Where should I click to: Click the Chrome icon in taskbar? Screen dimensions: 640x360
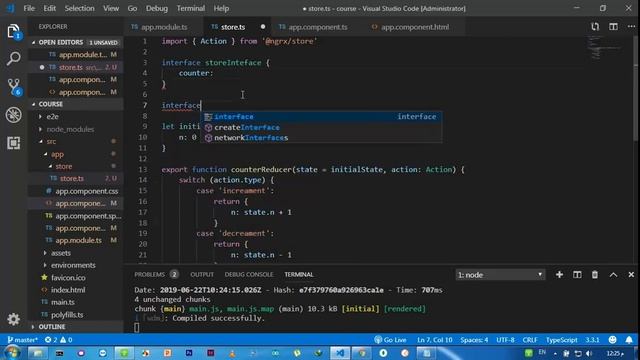[362, 353]
